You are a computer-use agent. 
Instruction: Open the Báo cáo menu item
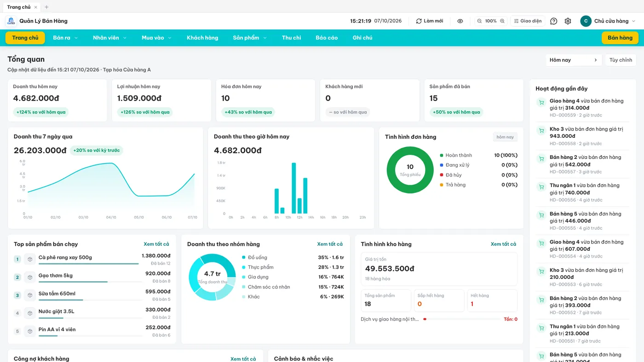[x=327, y=38]
